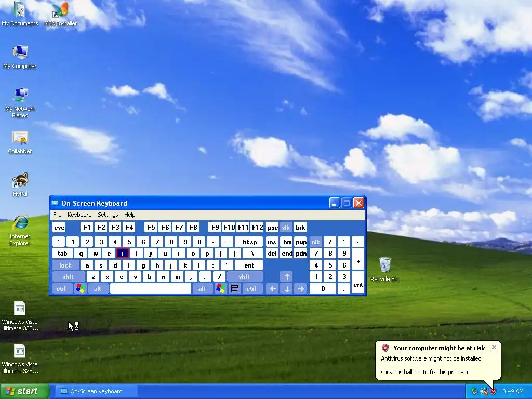Click the esc key
Screen dimensions: 532x399
[x=59, y=228]
